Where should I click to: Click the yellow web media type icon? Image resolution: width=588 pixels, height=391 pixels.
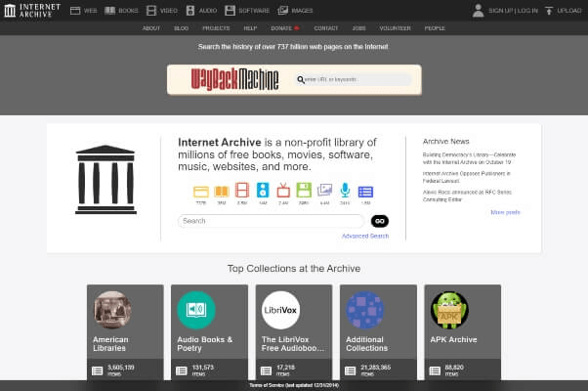click(x=201, y=192)
